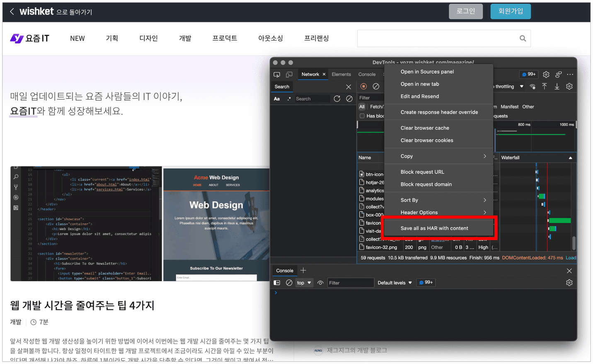Choose Create response header override
This screenshot has height=364, width=593.
(439, 112)
